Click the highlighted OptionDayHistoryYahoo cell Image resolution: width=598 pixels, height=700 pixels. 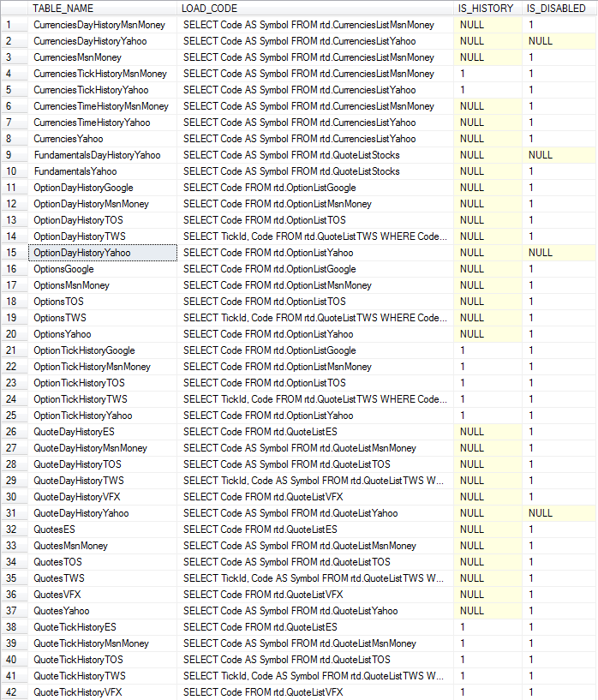[103, 253]
